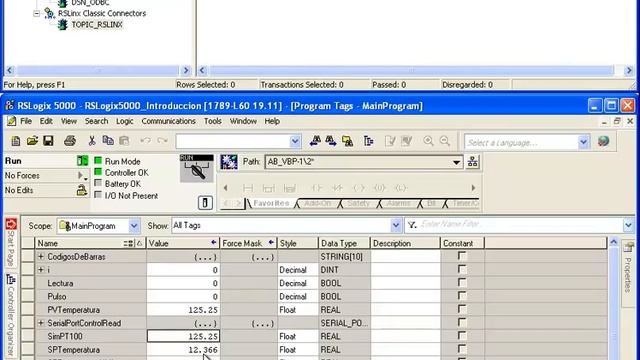Toggle Constant checkbox for CodigosDeBarras
The image size is (640, 360).
tap(462, 256)
